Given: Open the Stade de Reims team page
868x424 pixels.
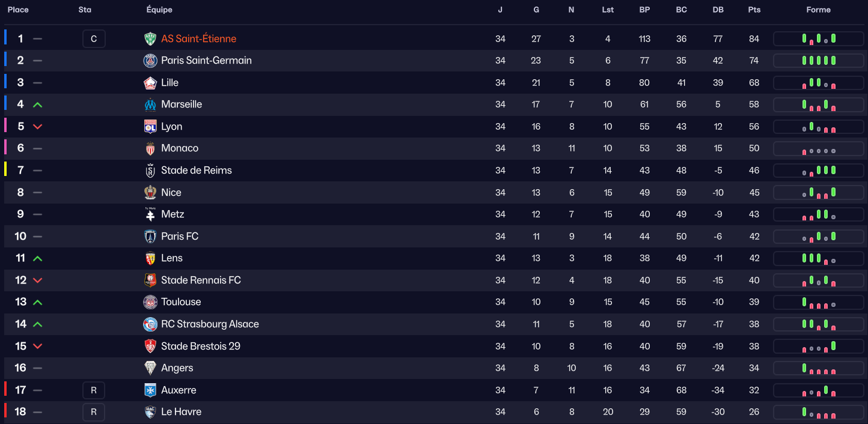Looking at the screenshot, I should [196, 171].
